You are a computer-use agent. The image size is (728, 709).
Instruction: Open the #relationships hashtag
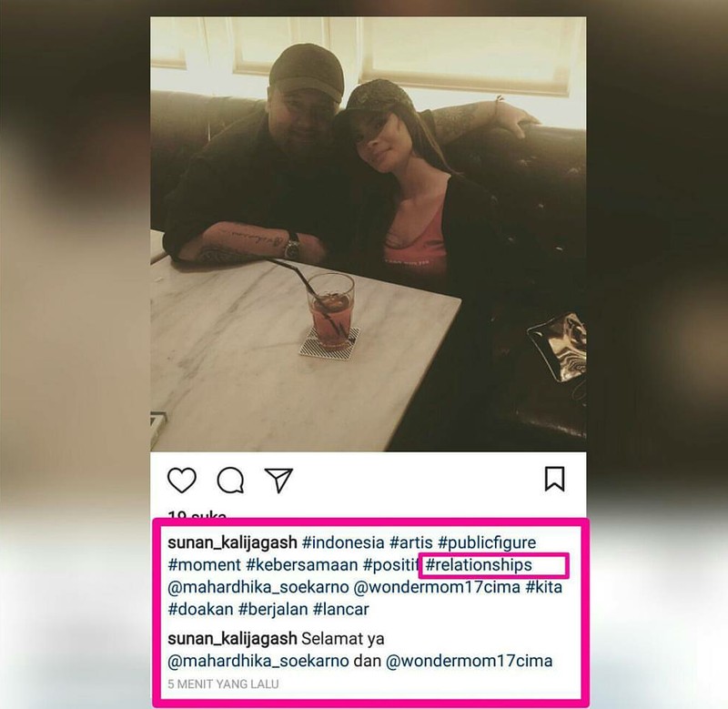[479, 565]
